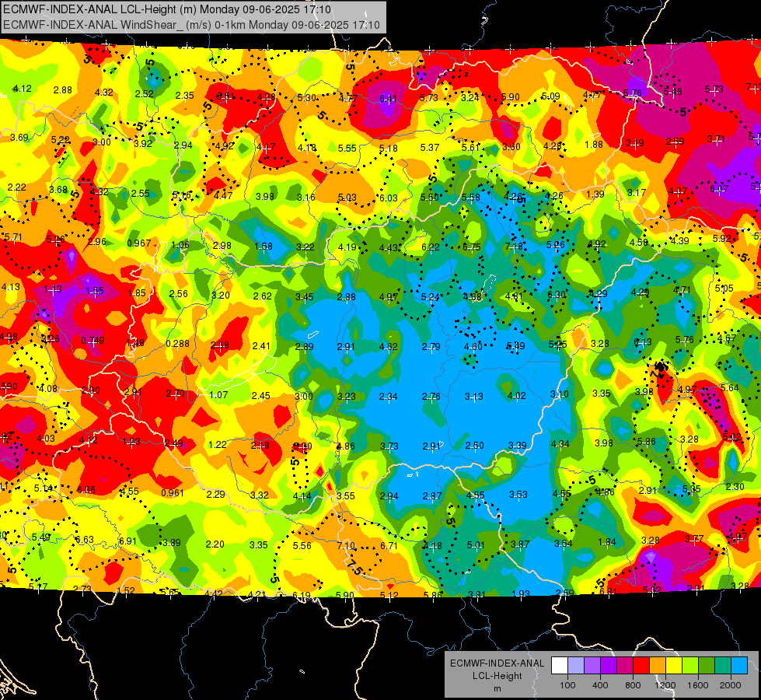Click the grid value 5.56
This screenshot has height=700, width=761.
click(x=302, y=545)
